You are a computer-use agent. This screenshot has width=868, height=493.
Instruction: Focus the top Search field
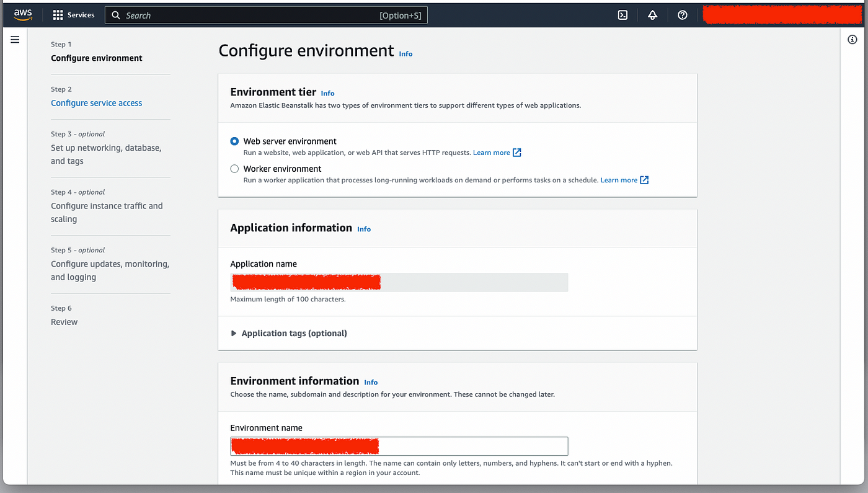click(266, 16)
